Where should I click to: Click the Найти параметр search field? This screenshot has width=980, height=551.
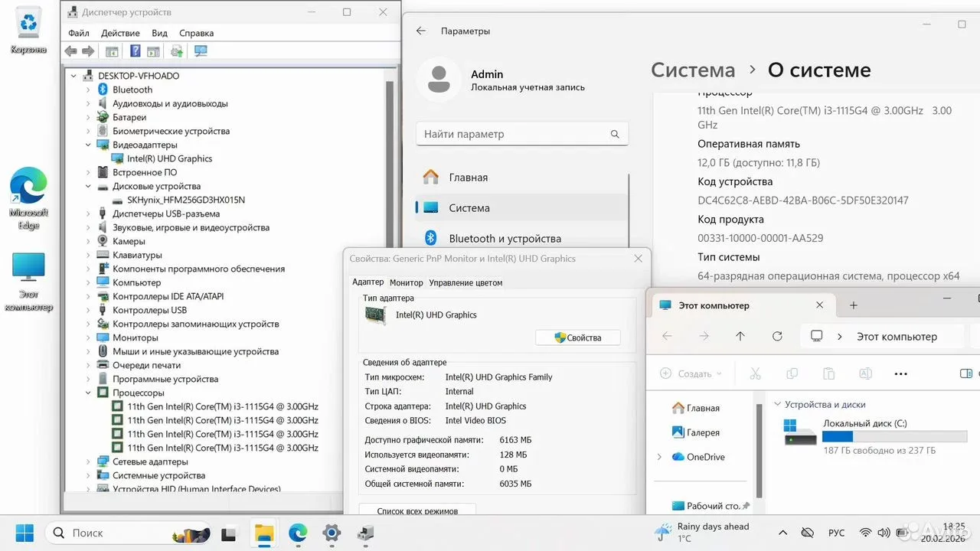[x=522, y=134]
